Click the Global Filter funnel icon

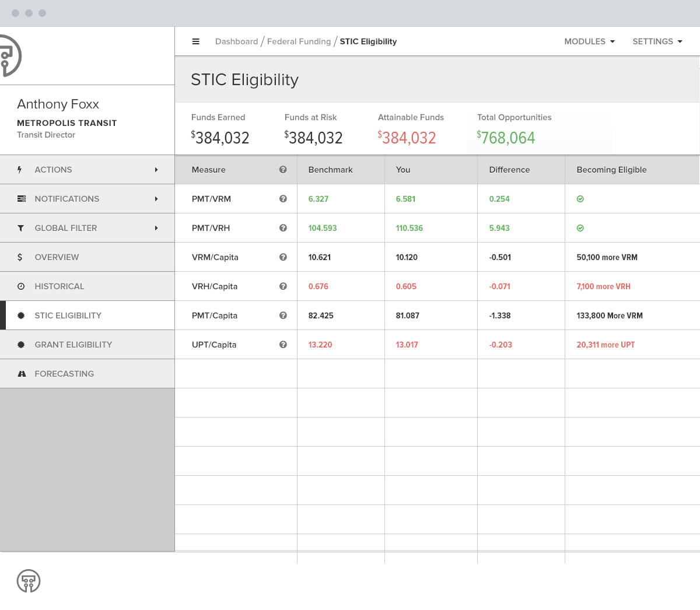point(21,228)
